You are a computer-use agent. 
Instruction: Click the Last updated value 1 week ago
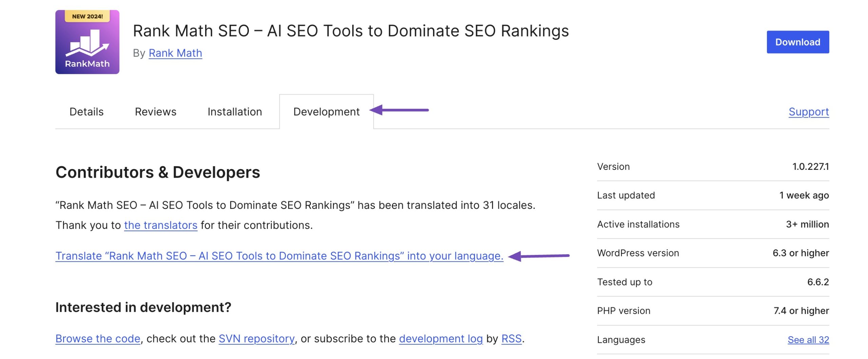click(804, 195)
